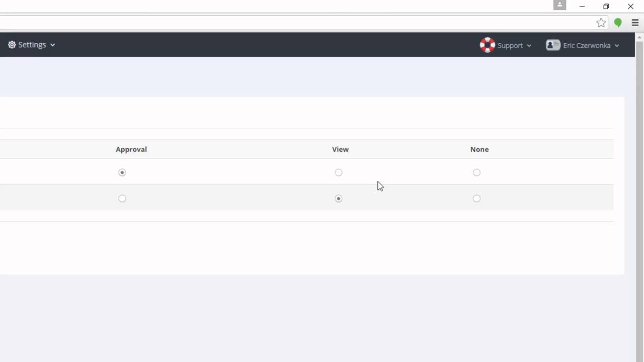Click the Chrome profile avatar button
This screenshot has width=644, height=362.
click(x=559, y=5)
